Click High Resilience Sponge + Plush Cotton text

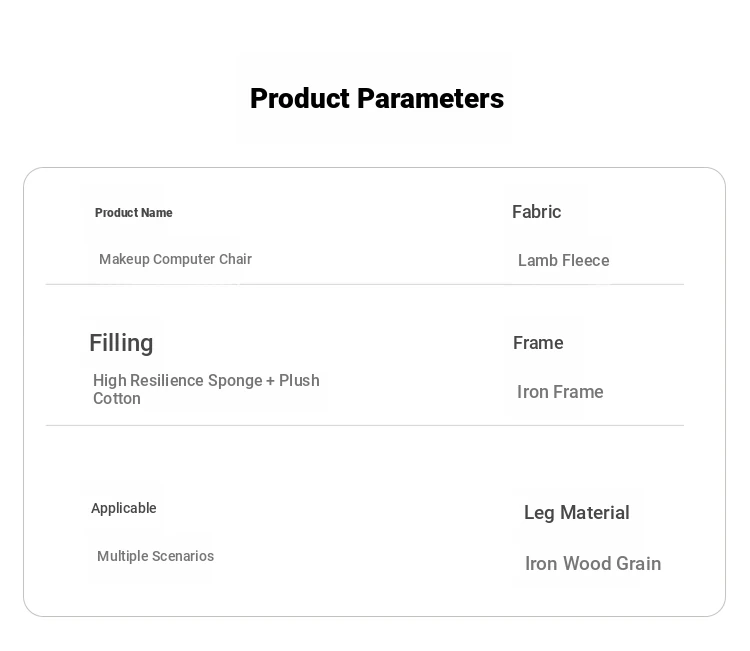[x=206, y=389]
